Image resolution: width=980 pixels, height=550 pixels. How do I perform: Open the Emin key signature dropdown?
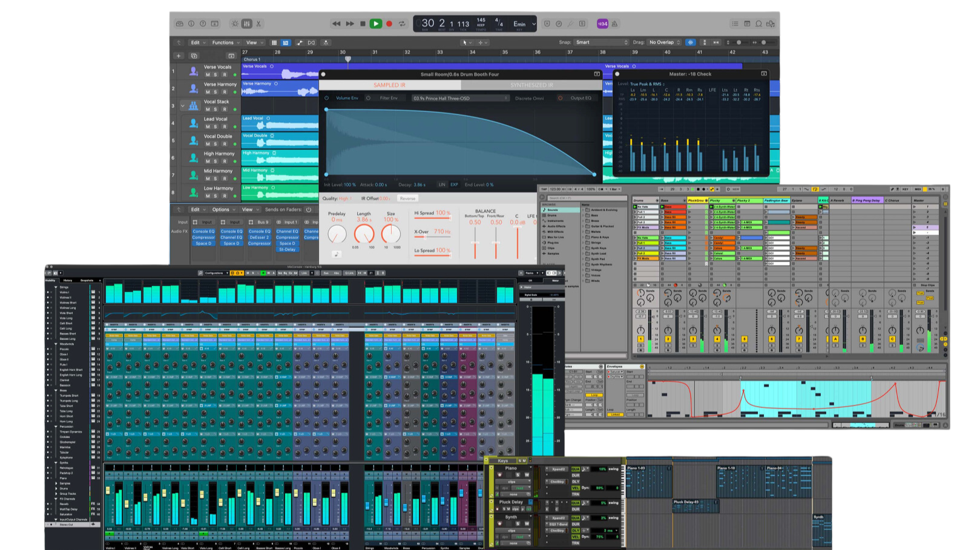[x=524, y=24]
